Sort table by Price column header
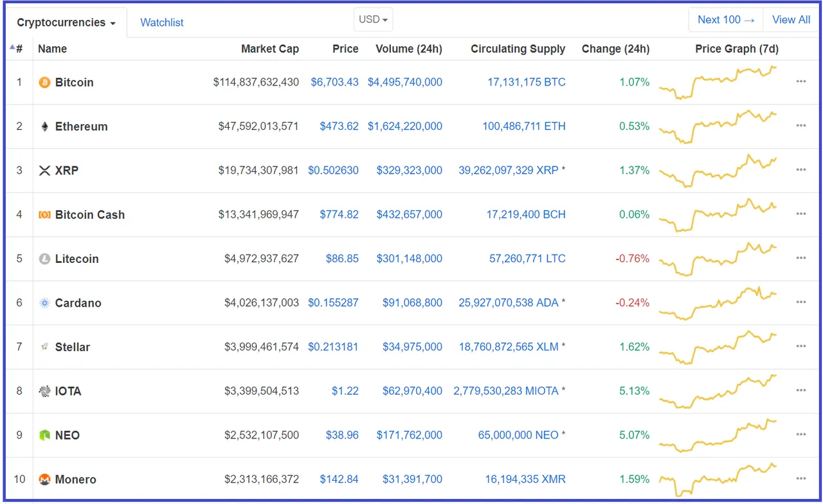The image size is (823, 504). (x=345, y=49)
